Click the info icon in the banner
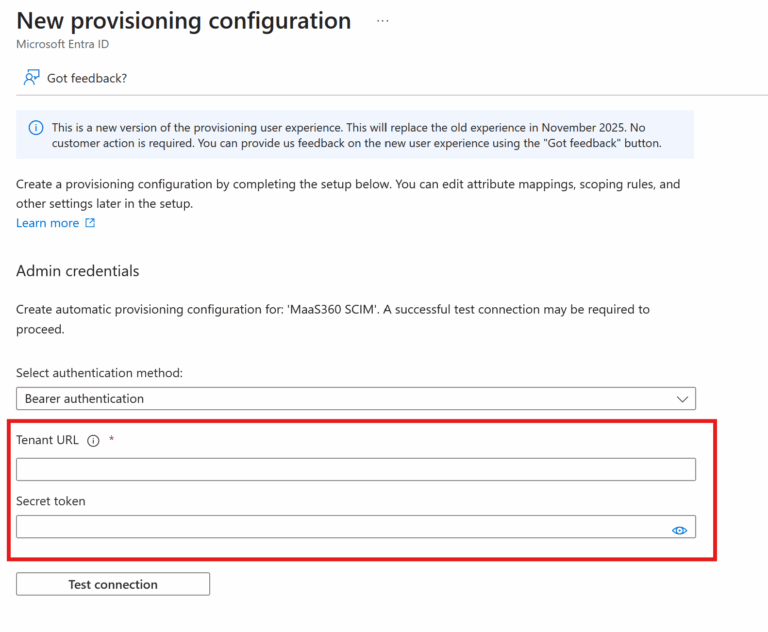This screenshot has height=632, width=768. coord(36,128)
